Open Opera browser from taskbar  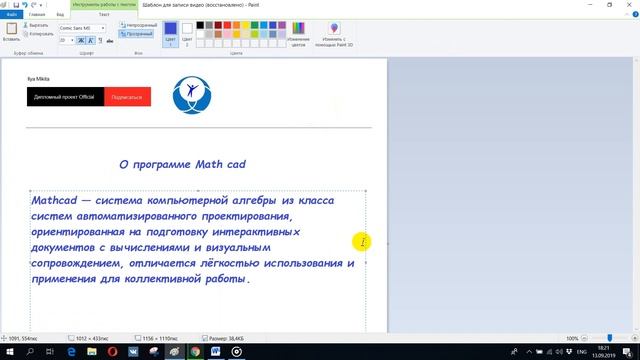coord(112,351)
